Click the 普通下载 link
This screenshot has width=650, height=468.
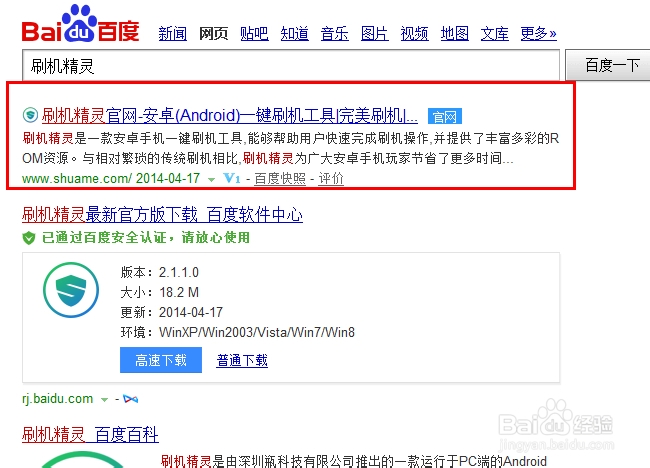pyautogui.click(x=242, y=360)
